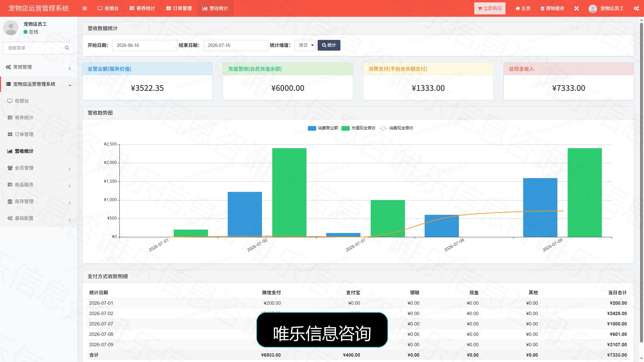Click the 订单管理 grid icon in top nav
This screenshot has height=362, width=644.
click(x=169, y=8)
